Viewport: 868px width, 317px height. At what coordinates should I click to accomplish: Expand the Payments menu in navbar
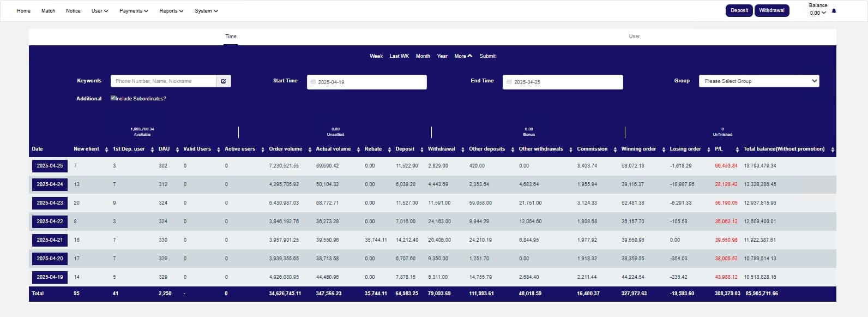pyautogui.click(x=134, y=11)
